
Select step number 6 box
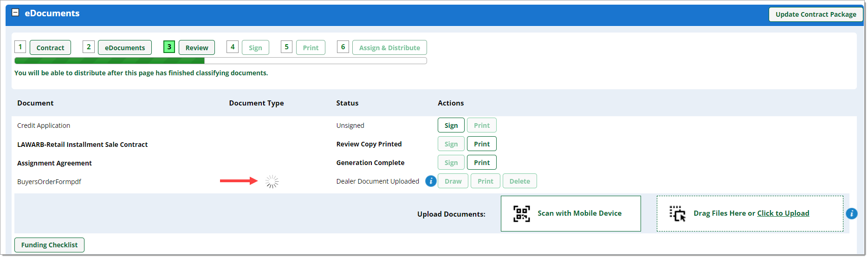343,47
